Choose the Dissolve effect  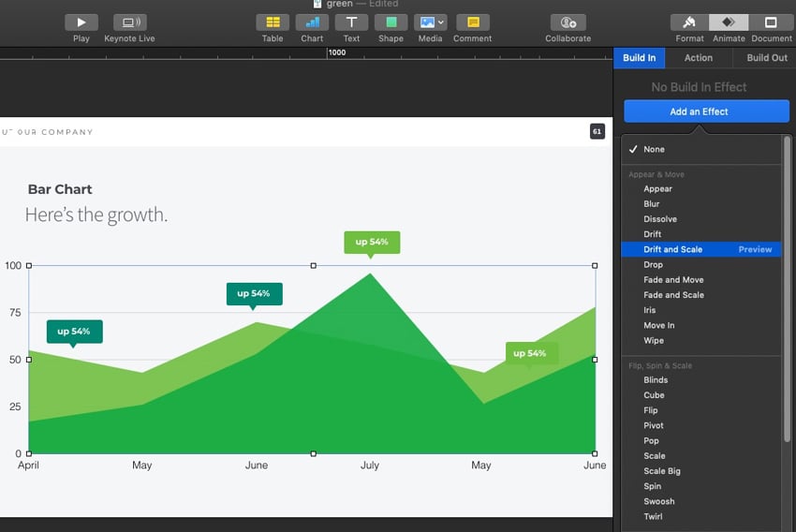click(x=660, y=219)
